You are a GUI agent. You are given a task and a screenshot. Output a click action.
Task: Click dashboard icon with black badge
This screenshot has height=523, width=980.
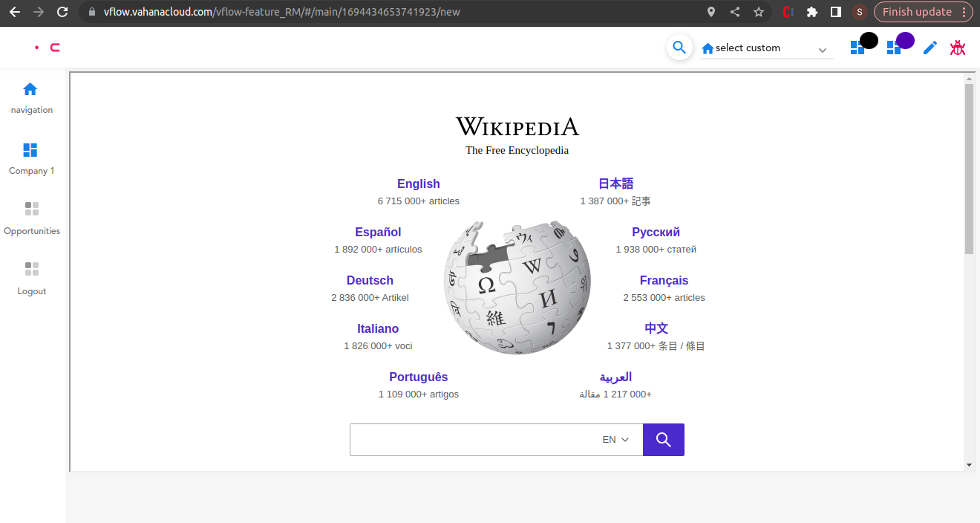pos(857,48)
